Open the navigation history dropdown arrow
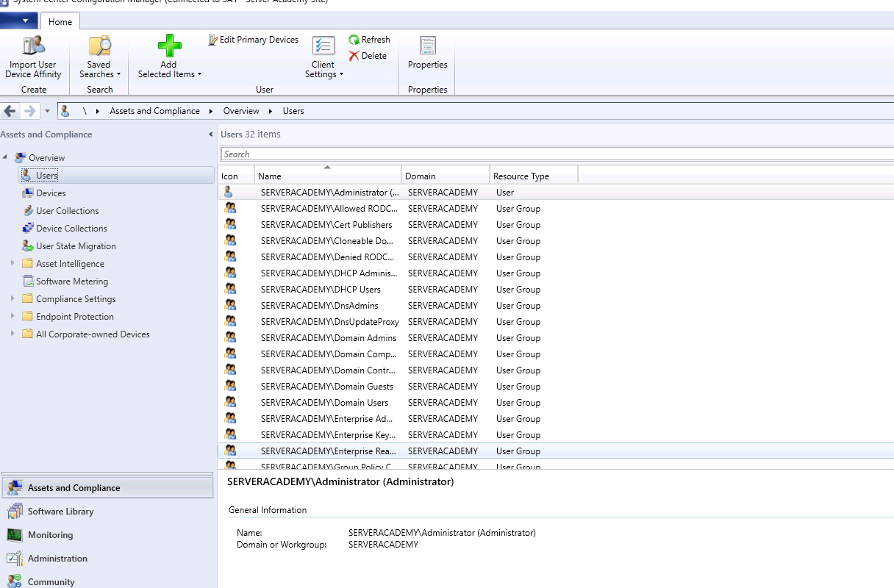Screen dimensions: 894x588 click(47, 111)
